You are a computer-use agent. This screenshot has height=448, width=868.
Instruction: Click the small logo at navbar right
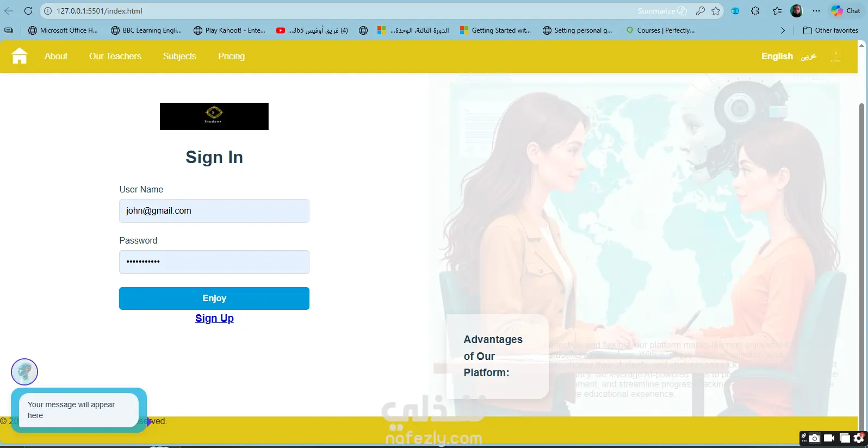(x=836, y=56)
